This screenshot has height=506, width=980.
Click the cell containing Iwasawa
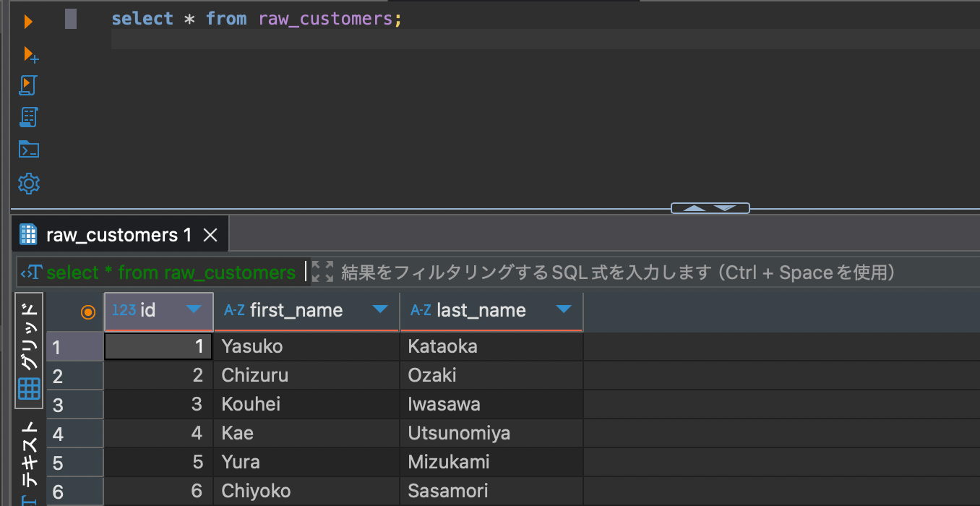492,404
